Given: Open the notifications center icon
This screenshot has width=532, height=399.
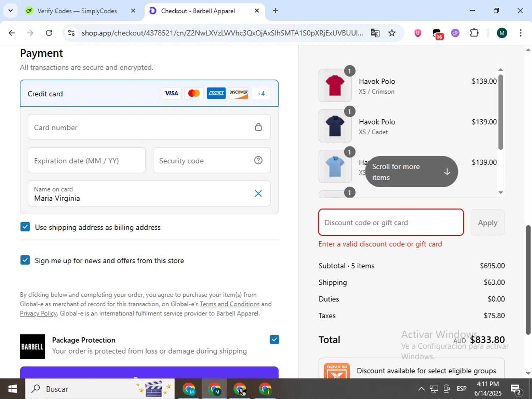Looking at the screenshot, I should click(x=516, y=389).
